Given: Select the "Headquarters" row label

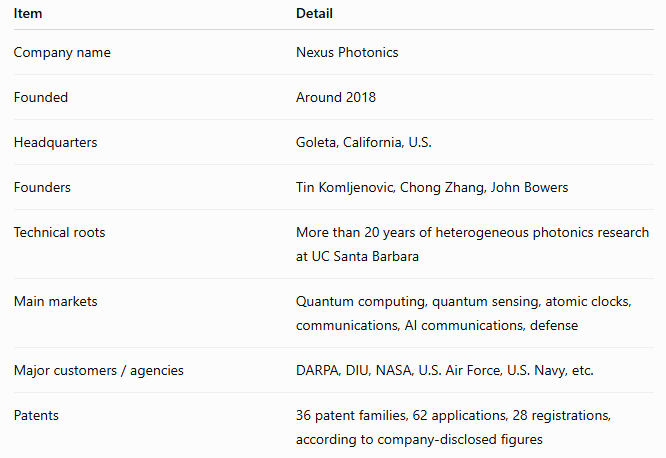Looking at the screenshot, I should tap(55, 142).
